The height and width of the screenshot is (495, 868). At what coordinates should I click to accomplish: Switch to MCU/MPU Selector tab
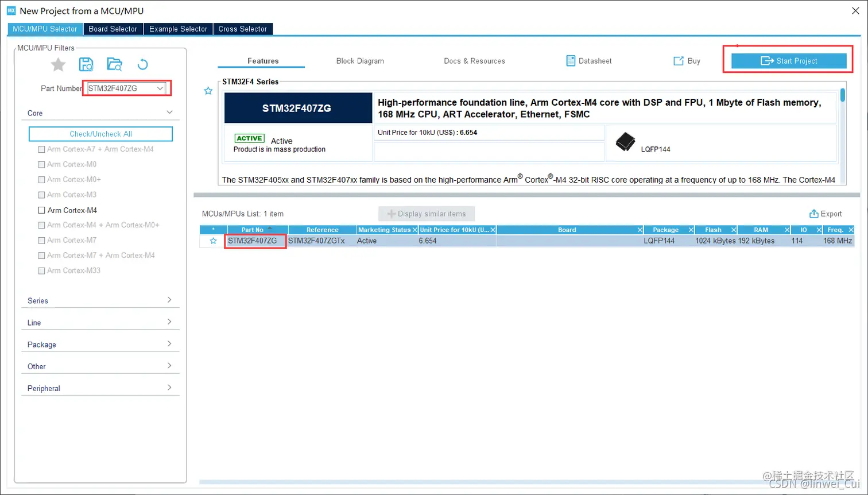45,29
